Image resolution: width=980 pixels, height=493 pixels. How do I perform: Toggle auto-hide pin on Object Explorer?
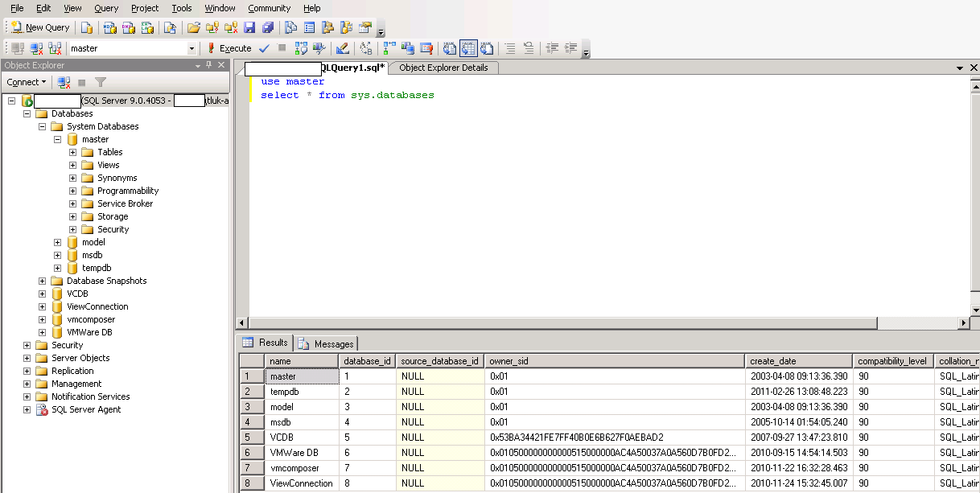pyautogui.click(x=209, y=65)
